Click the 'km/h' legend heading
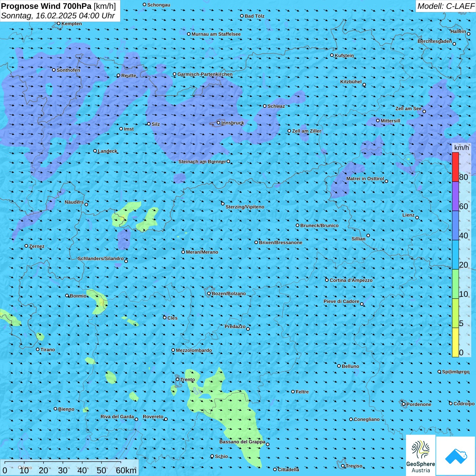This screenshot has width=476, height=476. tap(461, 148)
